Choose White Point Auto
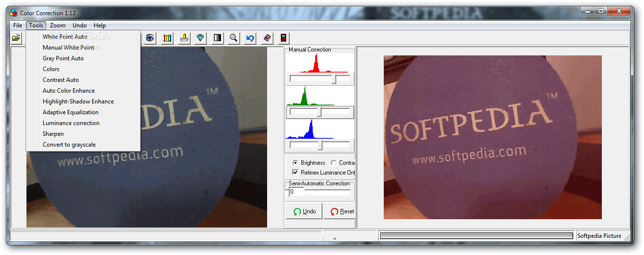This screenshot has width=644, height=255. point(83,37)
